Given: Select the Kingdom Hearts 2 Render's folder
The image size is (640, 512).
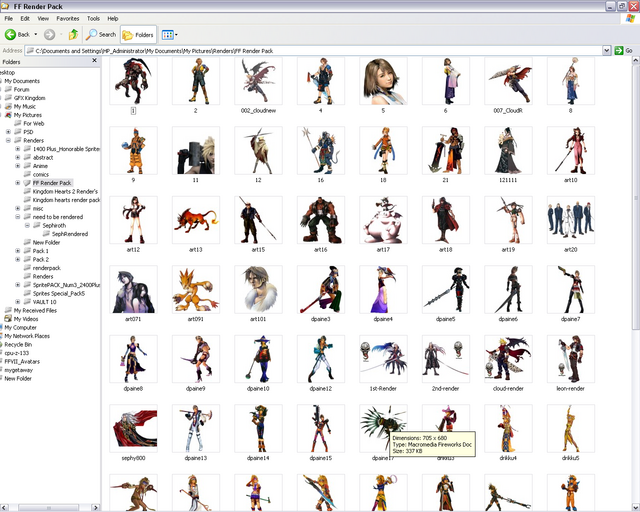Looking at the screenshot, I should tap(65, 191).
